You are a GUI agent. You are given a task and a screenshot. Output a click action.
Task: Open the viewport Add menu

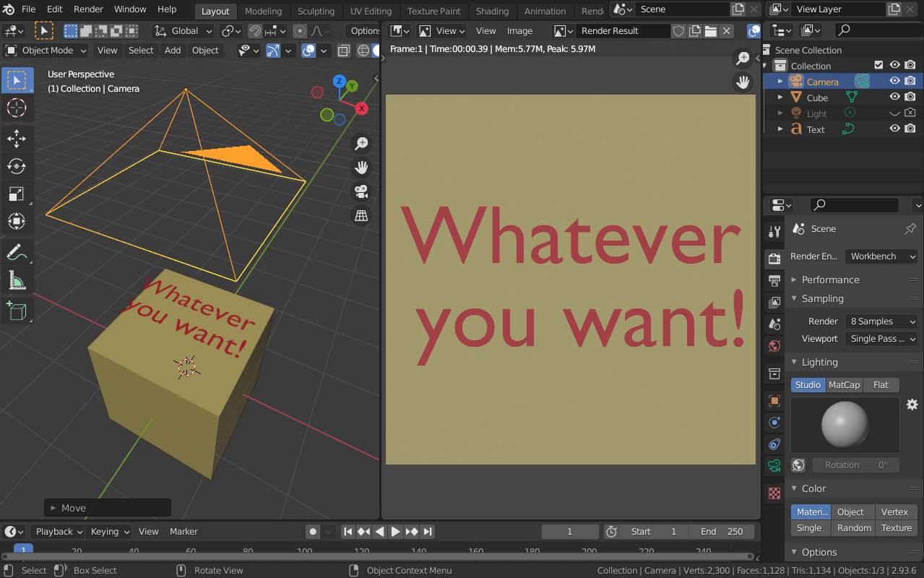pos(173,51)
